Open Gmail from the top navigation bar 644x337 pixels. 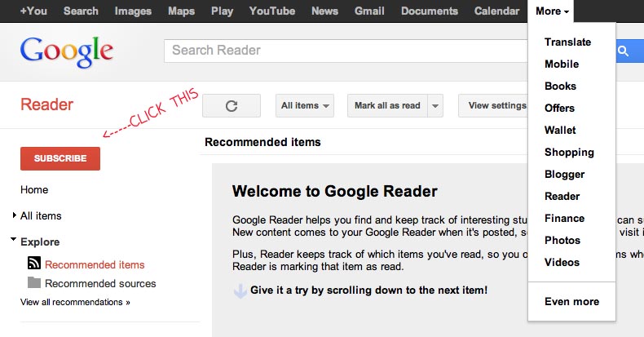tap(370, 11)
